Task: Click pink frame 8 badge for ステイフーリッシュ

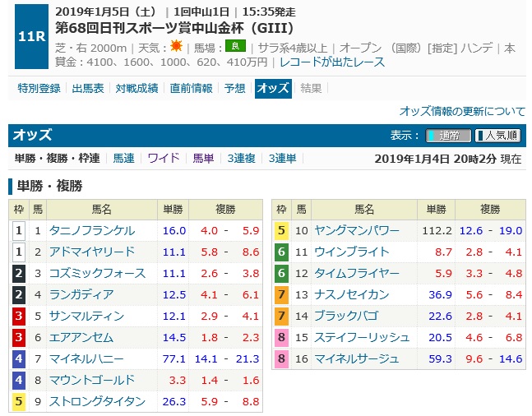Action: pos(281,338)
